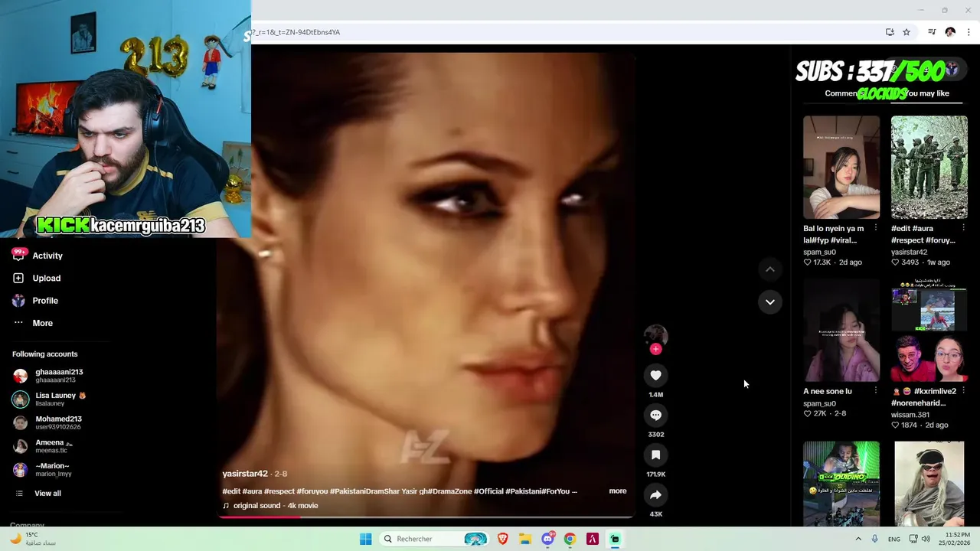Open the red A app on taskbar
This screenshot has height=551, width=980.
click(x=593, y=539)
